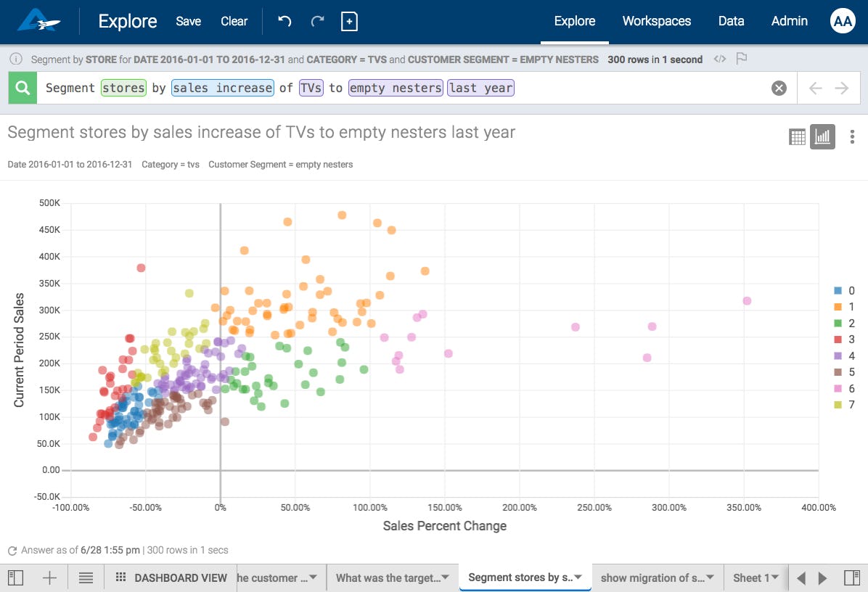
Task: Click the 'TVs' query token
Action: [311, 88]
